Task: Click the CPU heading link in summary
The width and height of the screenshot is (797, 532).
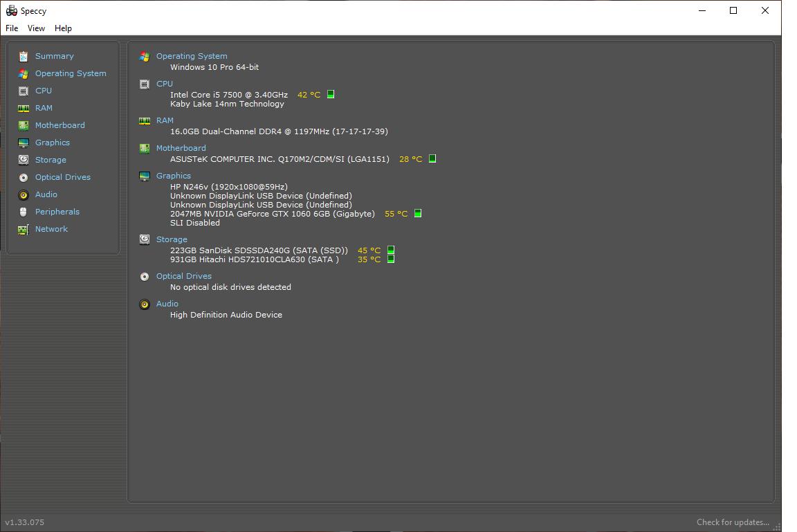Action: pyautogui.click(x=164, y=84)
